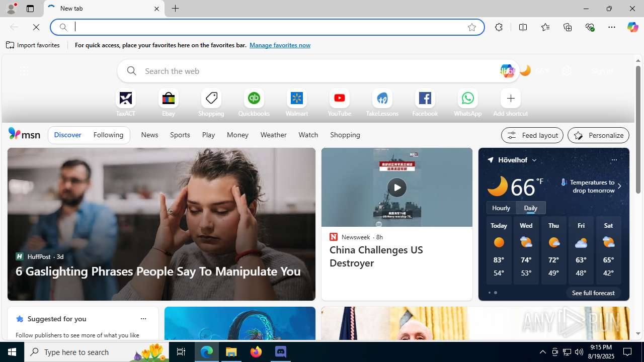Screen dimensions: 644x362
Task: Select Wed forecast column
Action: point(526,250)
